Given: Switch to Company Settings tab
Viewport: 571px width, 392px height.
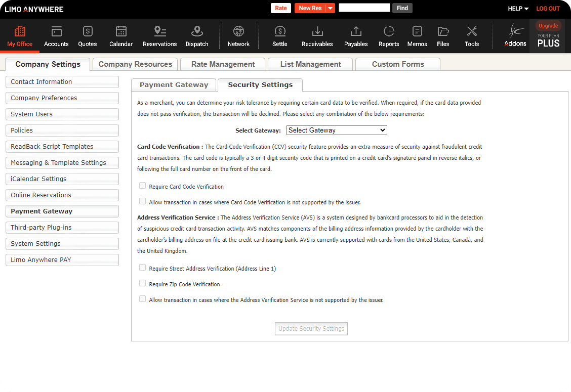Looking at the screenshot, I should coord(48,64).
